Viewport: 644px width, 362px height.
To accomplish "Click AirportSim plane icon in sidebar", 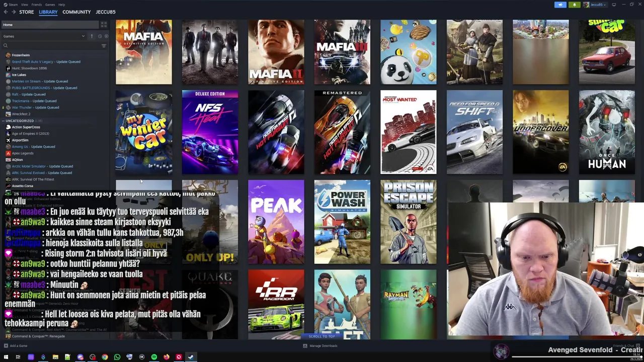I will click(x=8, y=140).
